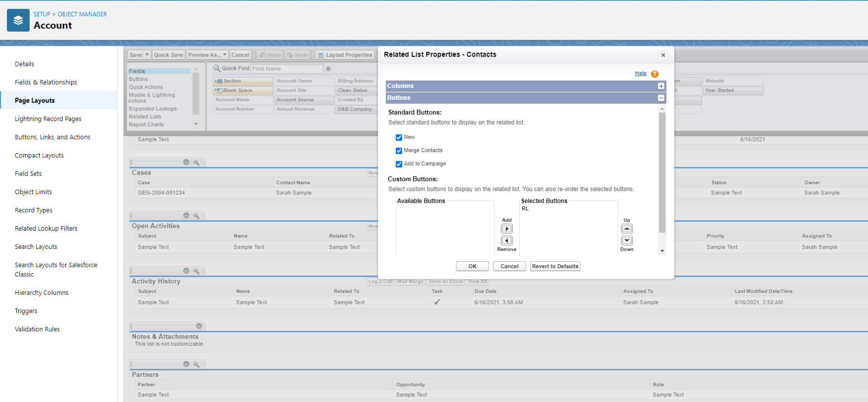Focus the Quick Find Field Name input

pyautogui.click(x=287, y=69)
